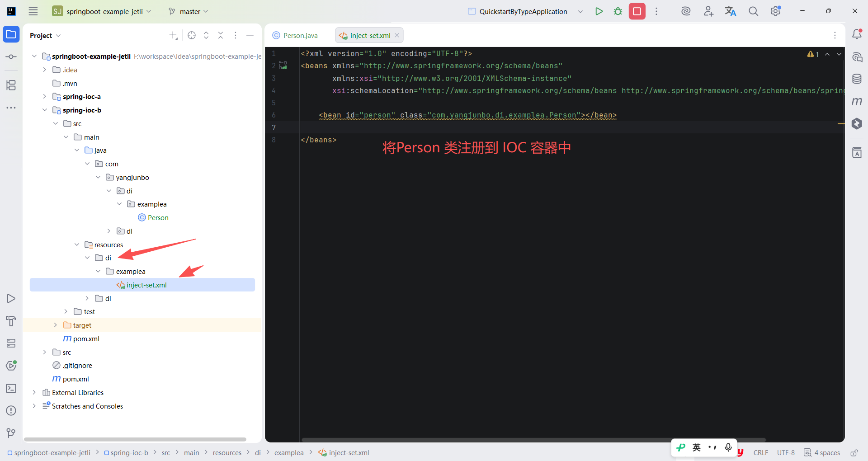Viewport: 868px width, 461px height.
Task: Select .gitignore file
Action: tap(72, 365)
